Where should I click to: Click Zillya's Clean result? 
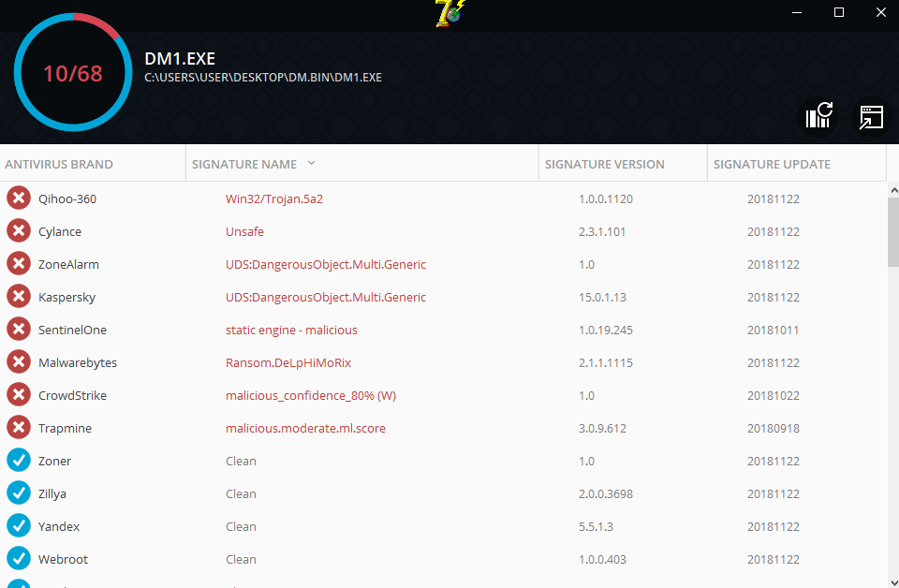pos(241,493)
